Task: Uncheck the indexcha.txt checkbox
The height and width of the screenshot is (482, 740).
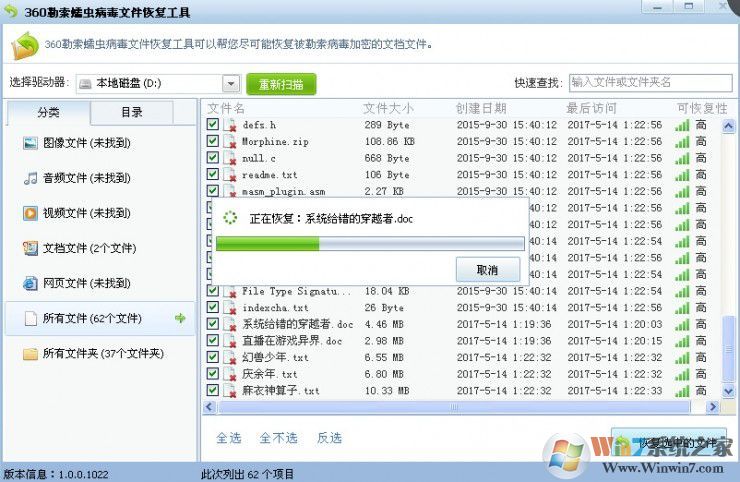Action: (x=213, y=307)
